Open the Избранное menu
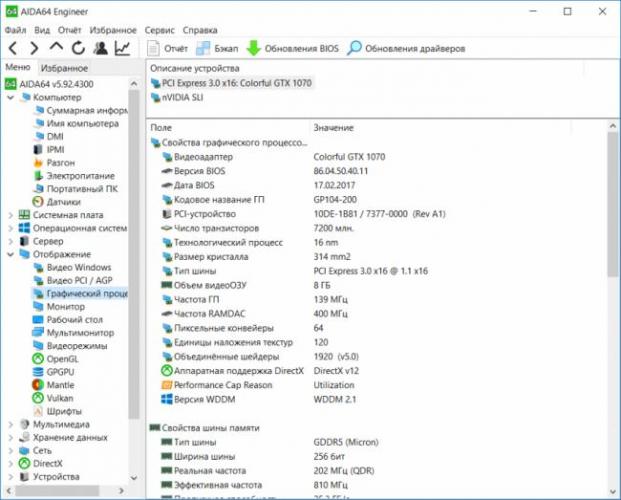 click(x=113, y=30)
